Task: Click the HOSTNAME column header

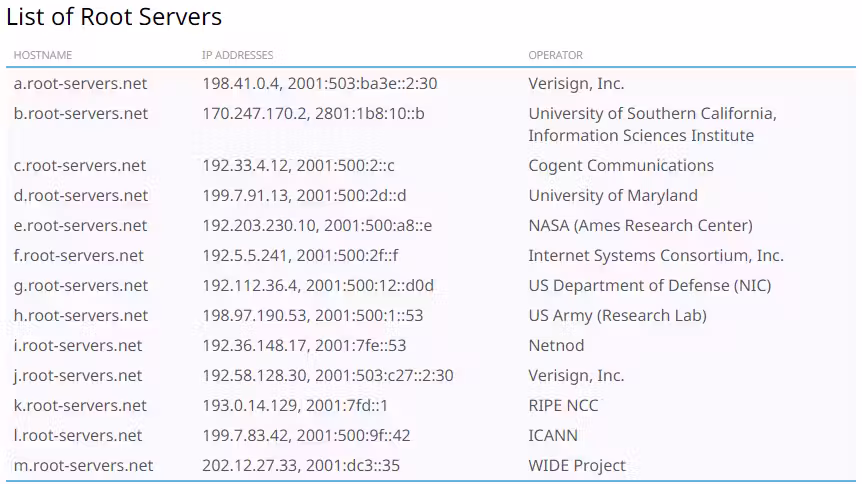Action: [43, 55]
